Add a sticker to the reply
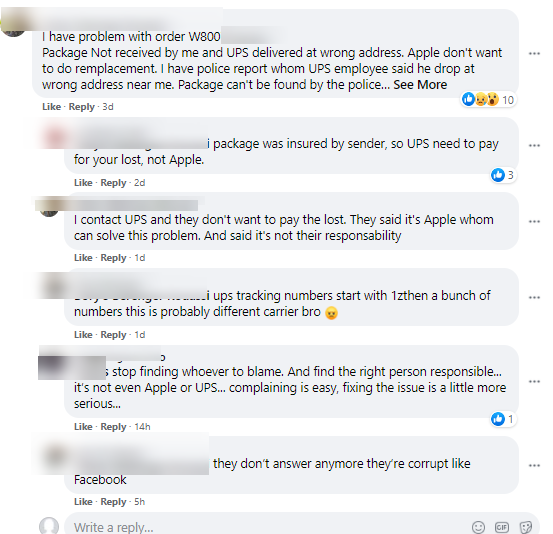553x534 pixels. (525, 527)
